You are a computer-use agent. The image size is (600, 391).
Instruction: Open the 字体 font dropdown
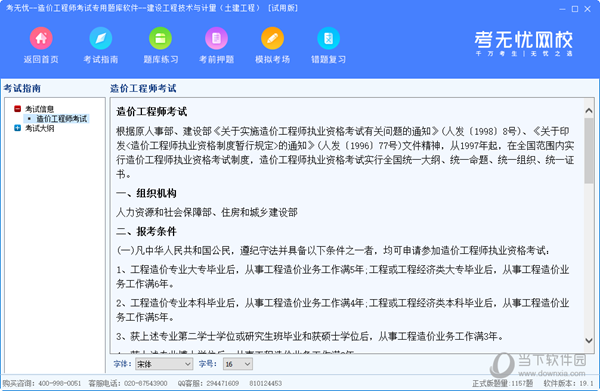164,364
